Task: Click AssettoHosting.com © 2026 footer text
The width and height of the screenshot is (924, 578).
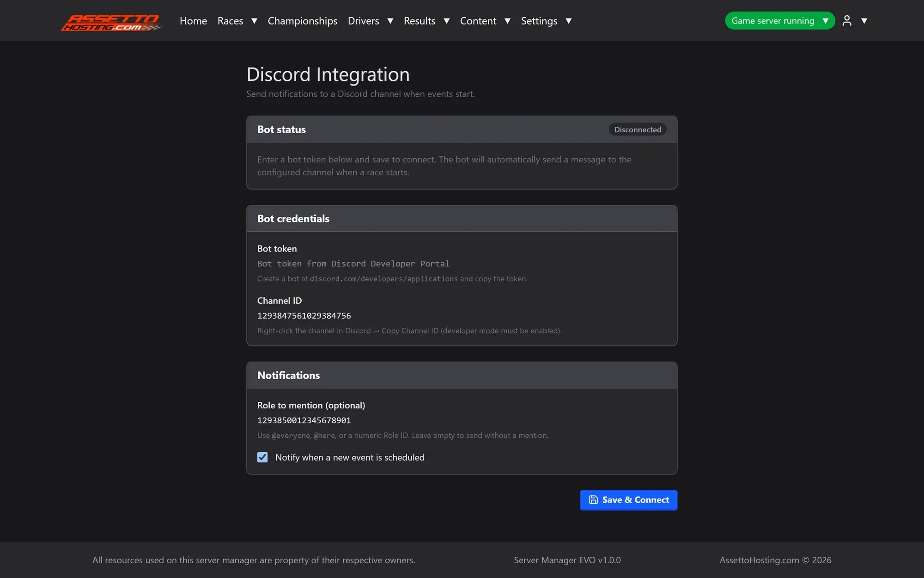Action: click(775, 560)
